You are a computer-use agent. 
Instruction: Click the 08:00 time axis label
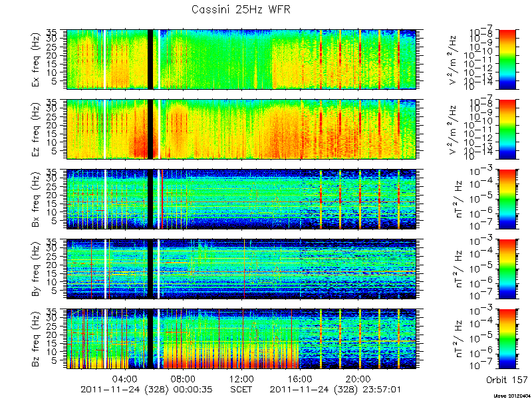[x=184, y=378]
